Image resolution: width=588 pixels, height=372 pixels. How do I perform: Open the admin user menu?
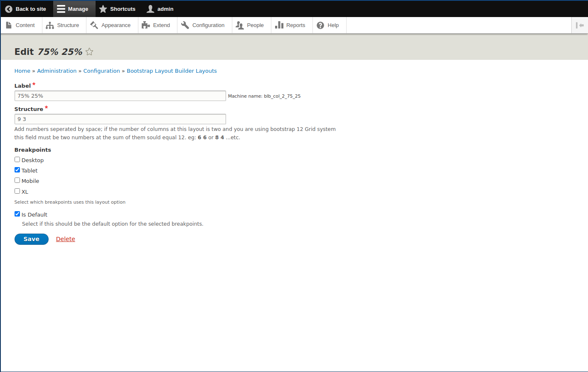pyautogui.click(x=160, y=9)
